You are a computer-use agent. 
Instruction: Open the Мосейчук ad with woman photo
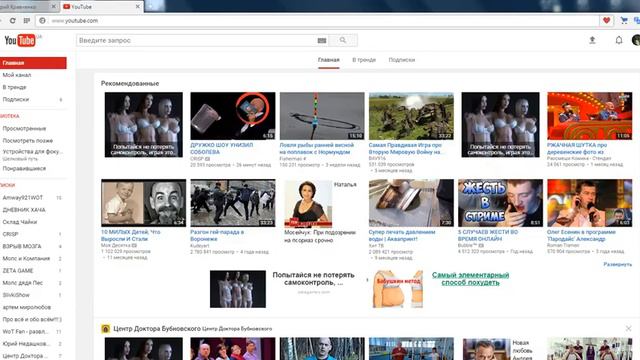308,204
